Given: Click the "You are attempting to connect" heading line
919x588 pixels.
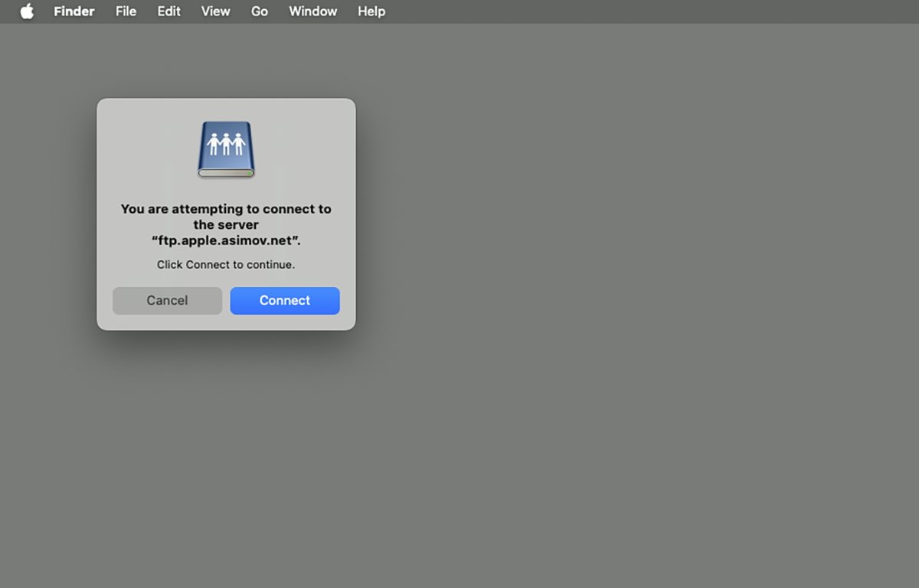Looking at the screenshot, I should (x=226, y=209).
